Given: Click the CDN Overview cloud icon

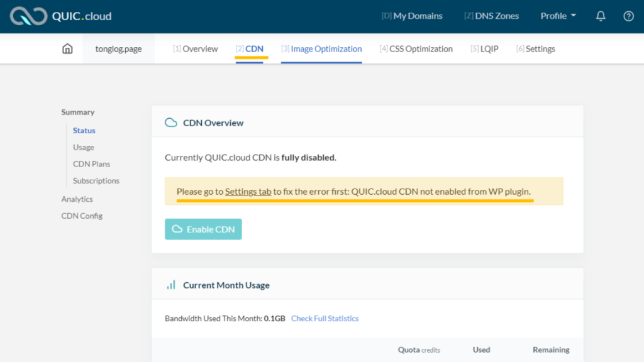Looking at the screenshot, I should coord(171,123).
